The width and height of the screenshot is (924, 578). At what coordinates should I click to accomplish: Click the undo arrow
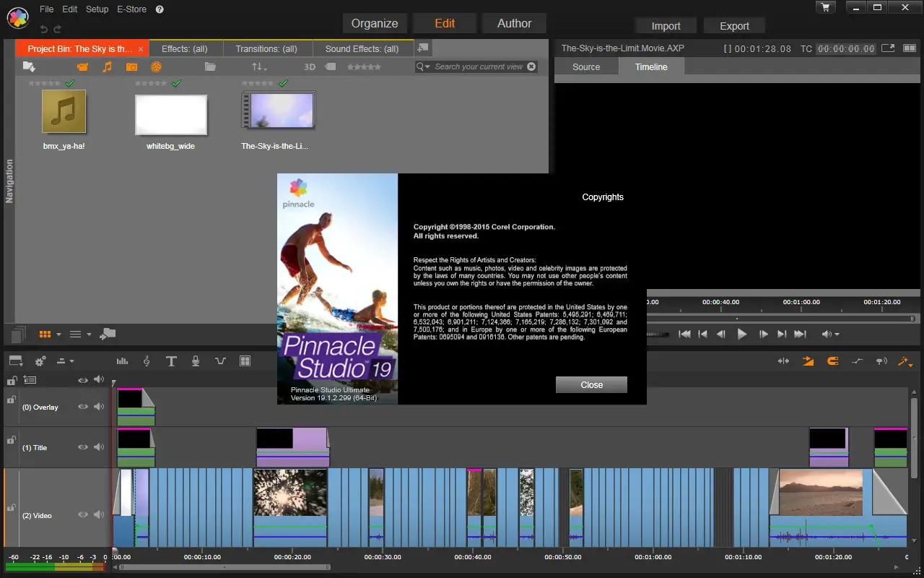coord(43,29)
